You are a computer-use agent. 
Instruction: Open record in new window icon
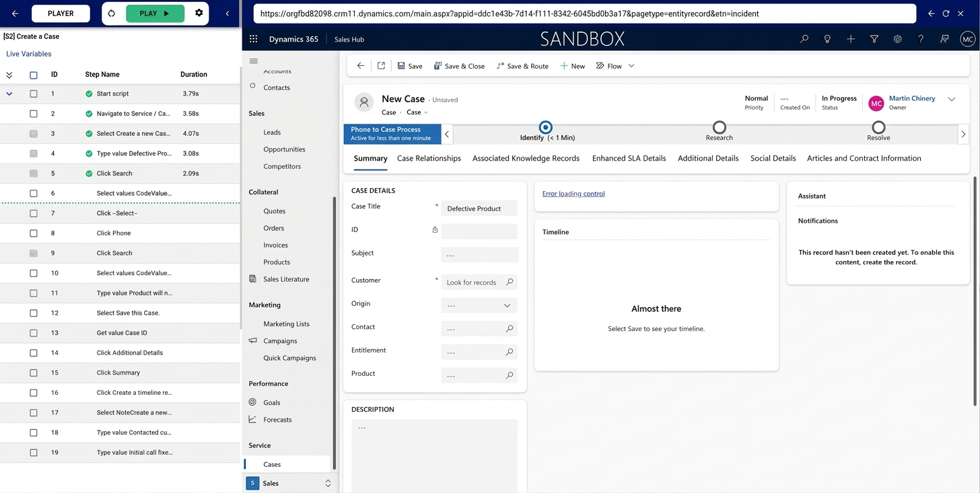[x=381, y=66]
